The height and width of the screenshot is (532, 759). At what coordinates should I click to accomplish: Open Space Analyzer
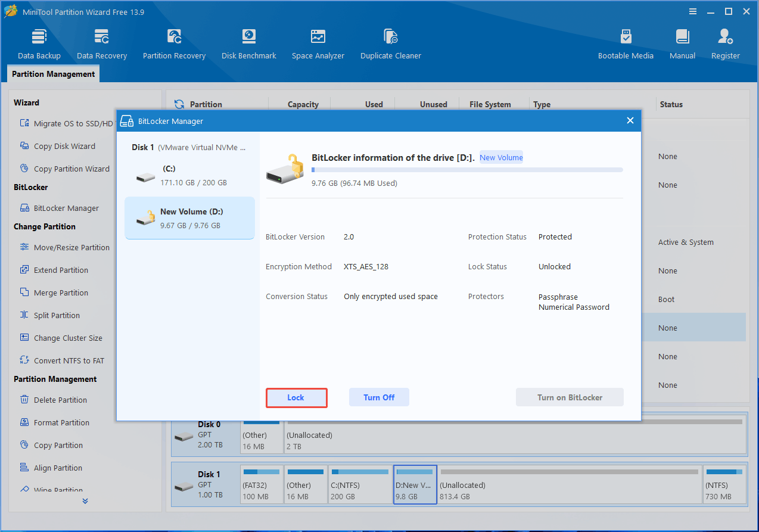click(318, 44)
